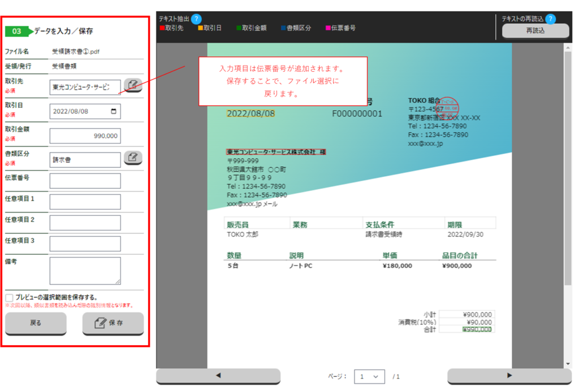Open the page number dropdown
This screenshot has width=579, height=392.
coord(369,376)
